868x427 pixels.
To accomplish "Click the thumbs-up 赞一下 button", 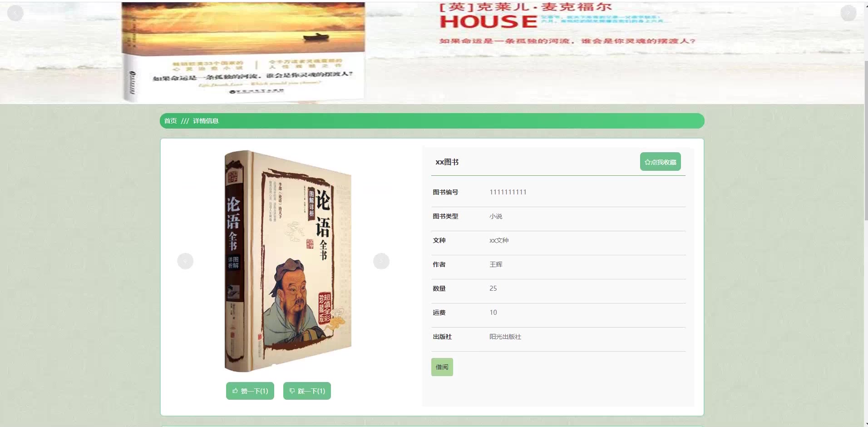I will pos(250,391).
